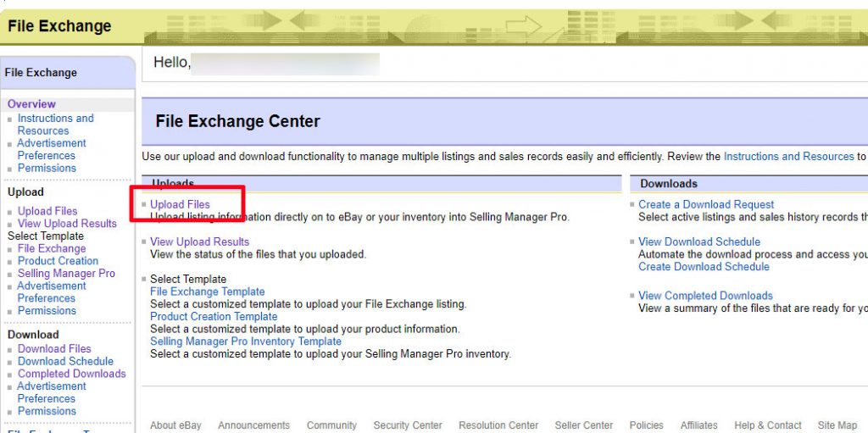The width and height of the screenshot is (868, 433).
Task: Open Permissions in sidebar Upload section
Action: coord(47,311)
